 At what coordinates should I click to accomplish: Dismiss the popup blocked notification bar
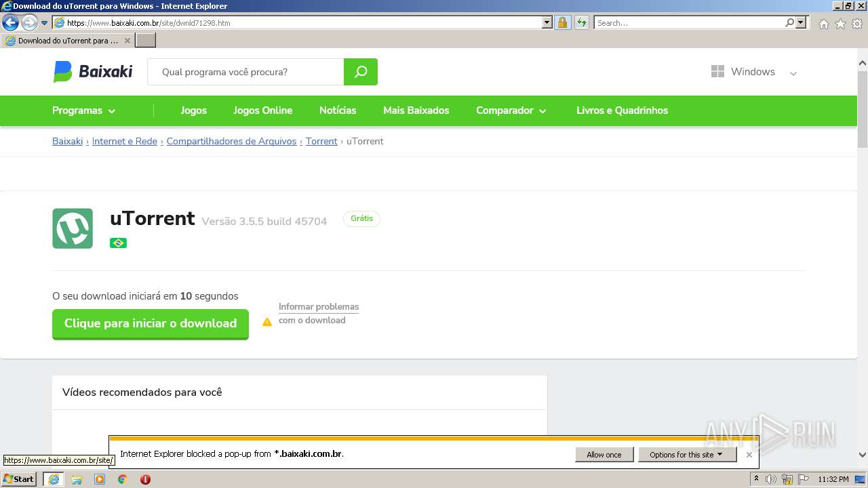click(749, 455)
